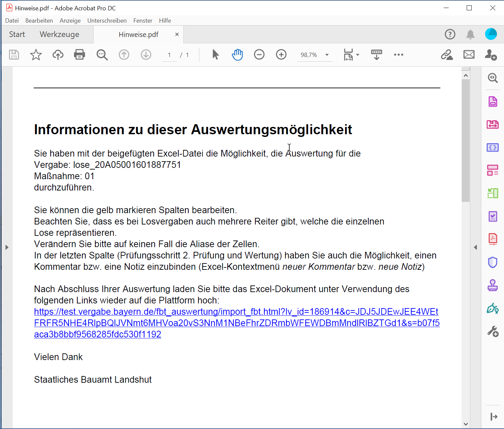
Task: Click the Save file icon
Action: click(14, 55)
